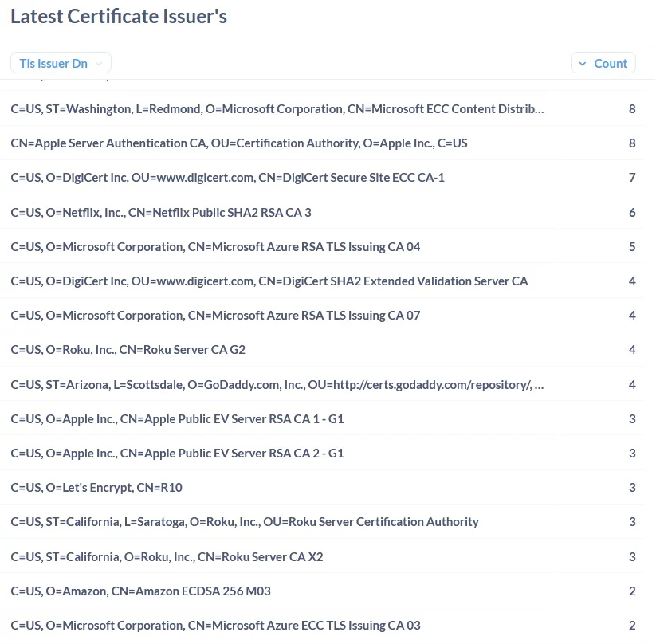Select the GoDaddy.com Scottsdale Arizona row
This screenshot has width=656, height=644.
(322, 384)
